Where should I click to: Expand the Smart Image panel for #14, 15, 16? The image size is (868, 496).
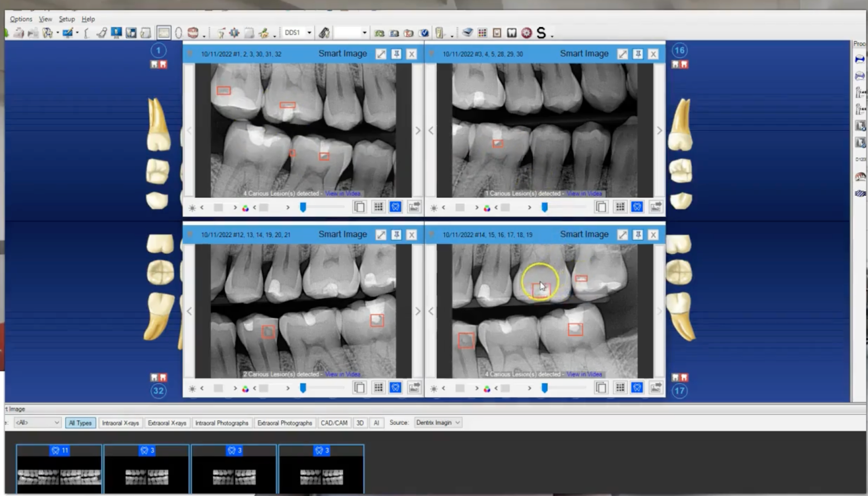click(x=623, y=234)
